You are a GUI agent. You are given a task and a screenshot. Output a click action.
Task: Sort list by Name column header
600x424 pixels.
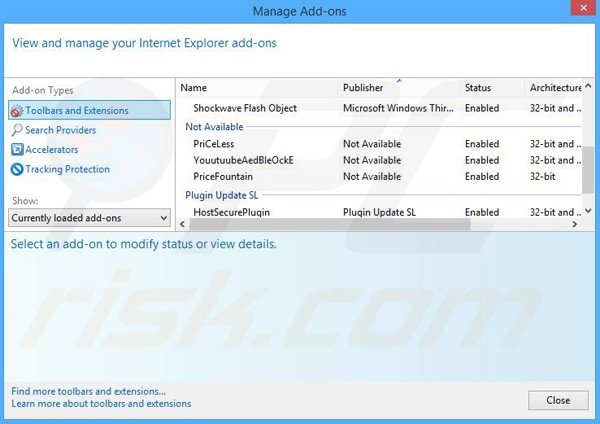[x=257, y=88]
